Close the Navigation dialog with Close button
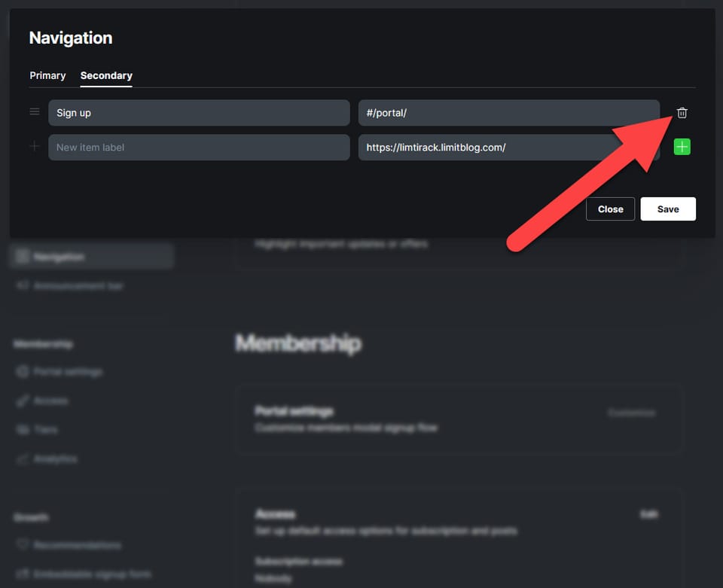This screenshot has height=588, width=723. pos(610,209)
